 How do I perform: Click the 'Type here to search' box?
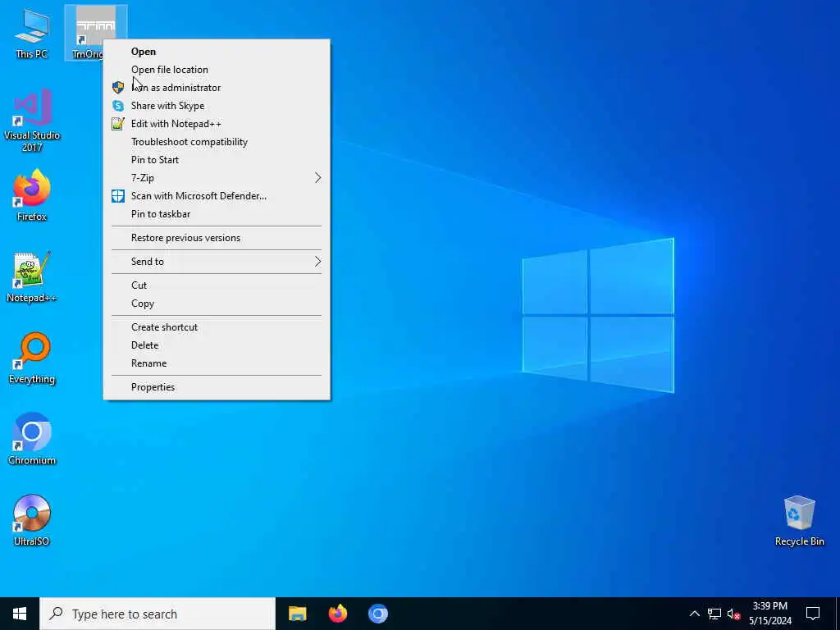pyautogui.click(x=157, y=614)
